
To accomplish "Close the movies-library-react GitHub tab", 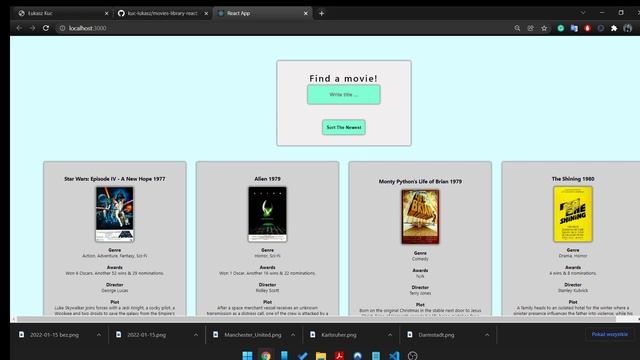I will click(x=206, y=13).
